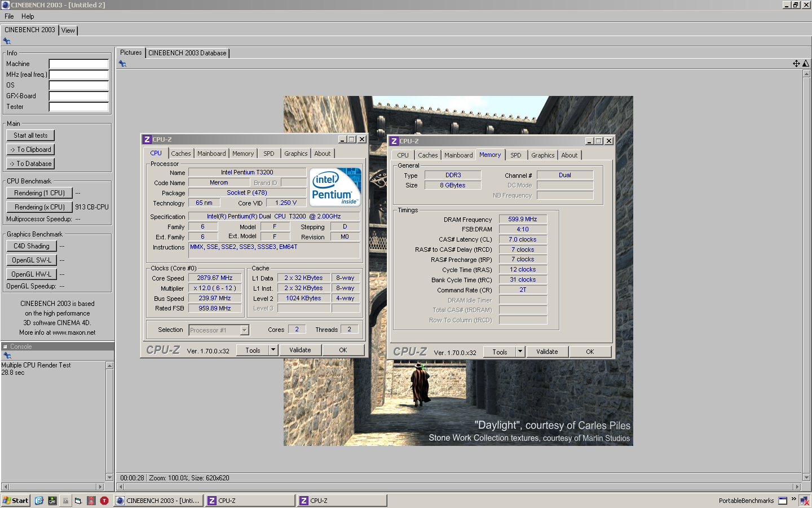Click the pin icon below CINEBENCH 2003 tab

point(7,41)
